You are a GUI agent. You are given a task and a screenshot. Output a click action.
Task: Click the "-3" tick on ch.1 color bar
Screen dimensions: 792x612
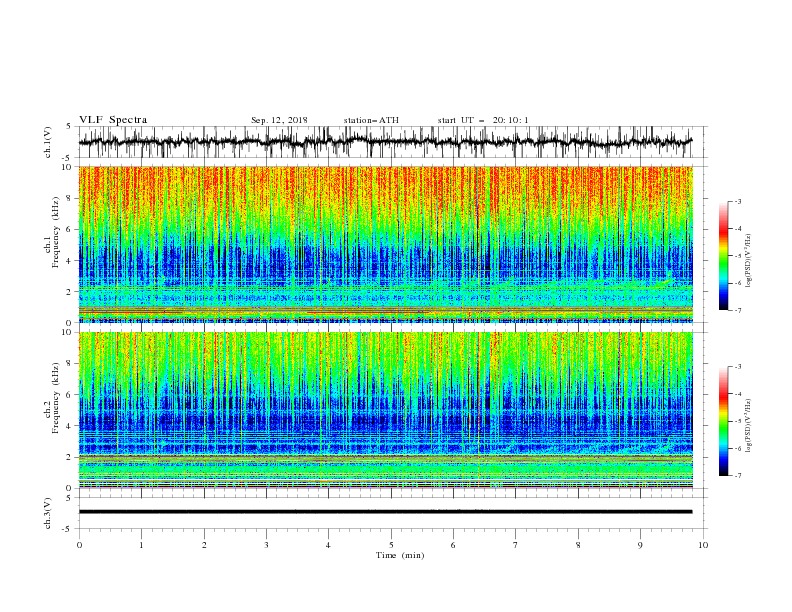[x=738, y=201]
